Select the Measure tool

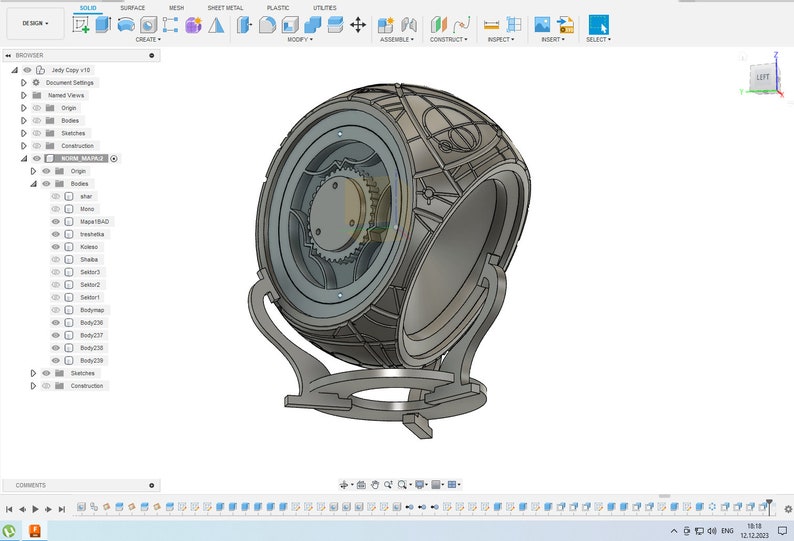click(491, 24)
